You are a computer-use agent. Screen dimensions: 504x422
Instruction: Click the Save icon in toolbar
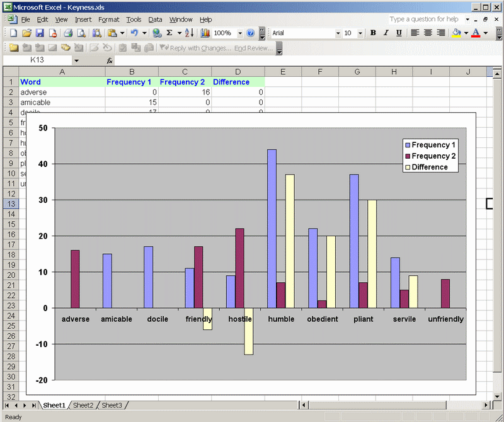tap(39, 33)
